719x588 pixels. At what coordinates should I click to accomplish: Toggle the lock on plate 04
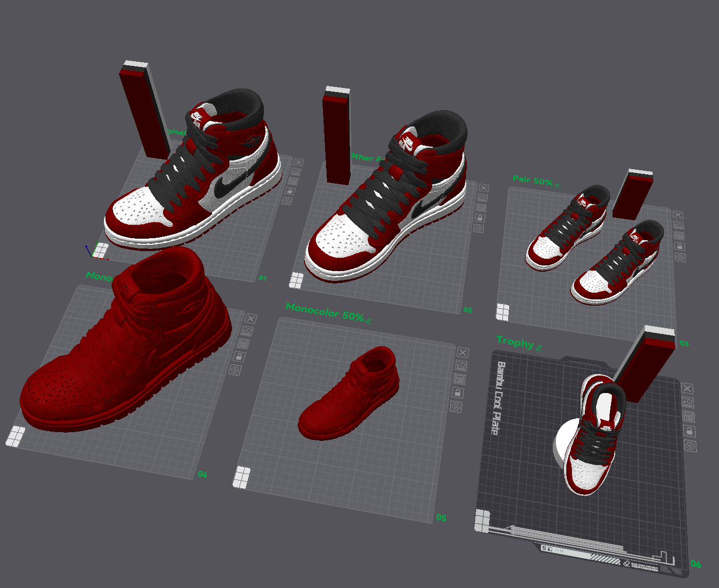coord(239,357)
